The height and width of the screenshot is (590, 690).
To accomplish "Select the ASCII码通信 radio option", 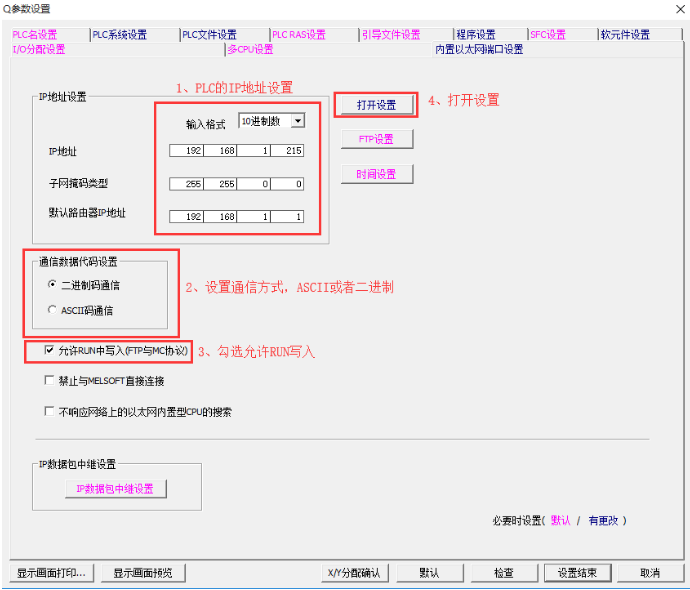I will (81, 311).
